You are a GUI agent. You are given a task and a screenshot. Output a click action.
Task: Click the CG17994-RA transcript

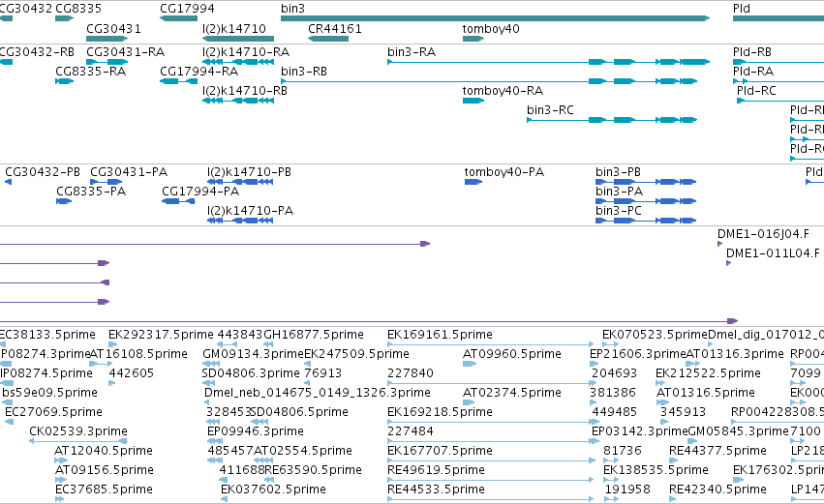(179, 81)
